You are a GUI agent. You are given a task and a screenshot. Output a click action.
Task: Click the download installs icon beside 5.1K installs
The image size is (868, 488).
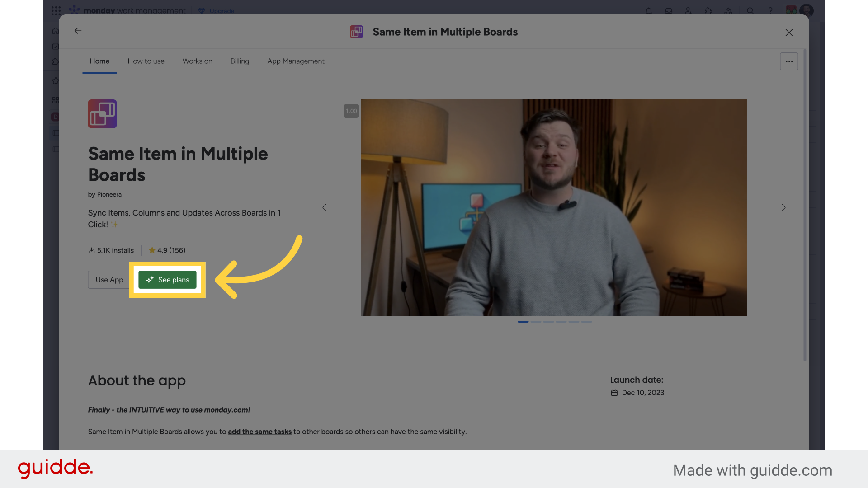pyautogui.click(x=91, y=250)
